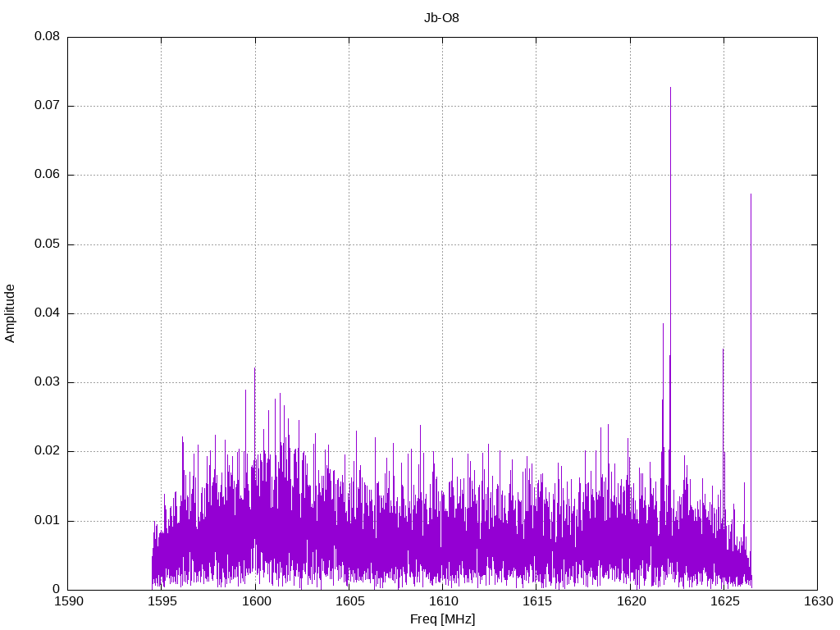Select the Amplitude y-axis label
Screen dimensions: 840x630
point(10,313)
